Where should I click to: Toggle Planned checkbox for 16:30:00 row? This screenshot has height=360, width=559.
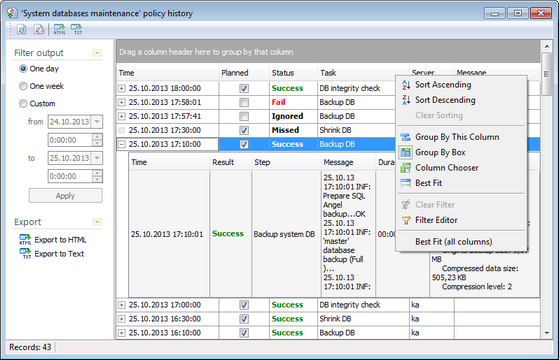click(244, 319)
